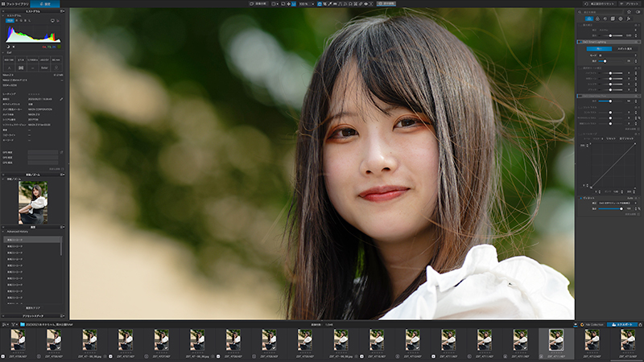644x362 pixels.
Task: Adjust the Smart Lighting intensity slider
Action: pos(611,61)
